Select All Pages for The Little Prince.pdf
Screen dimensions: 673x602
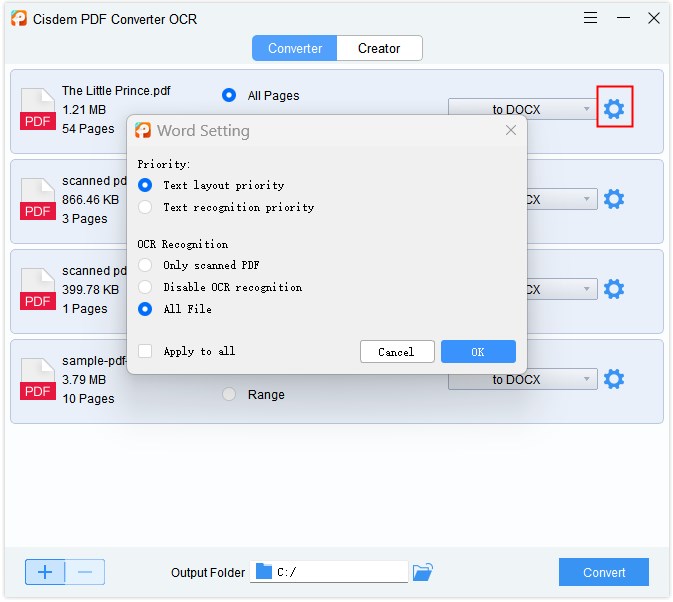229,95
